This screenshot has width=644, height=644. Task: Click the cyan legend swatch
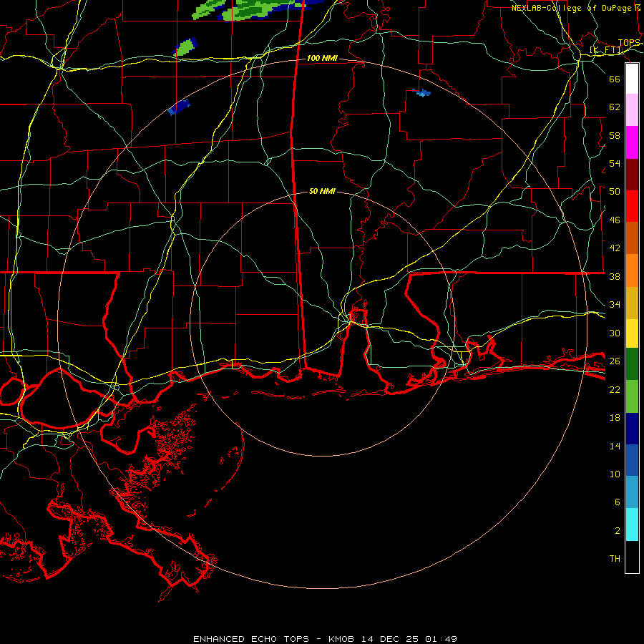click(632, 525)
